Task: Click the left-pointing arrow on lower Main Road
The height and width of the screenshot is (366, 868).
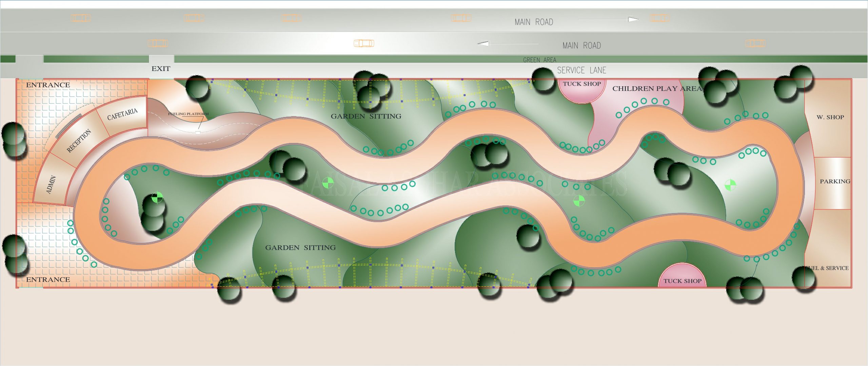Action: click(483, 44)
